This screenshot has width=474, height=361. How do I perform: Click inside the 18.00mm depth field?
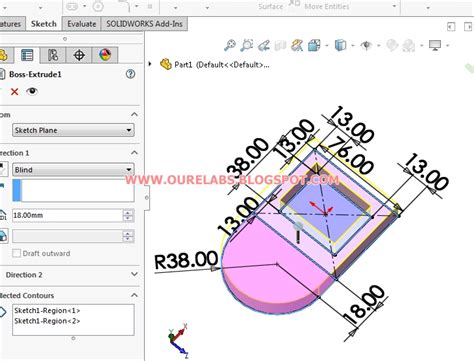[67, 215]
